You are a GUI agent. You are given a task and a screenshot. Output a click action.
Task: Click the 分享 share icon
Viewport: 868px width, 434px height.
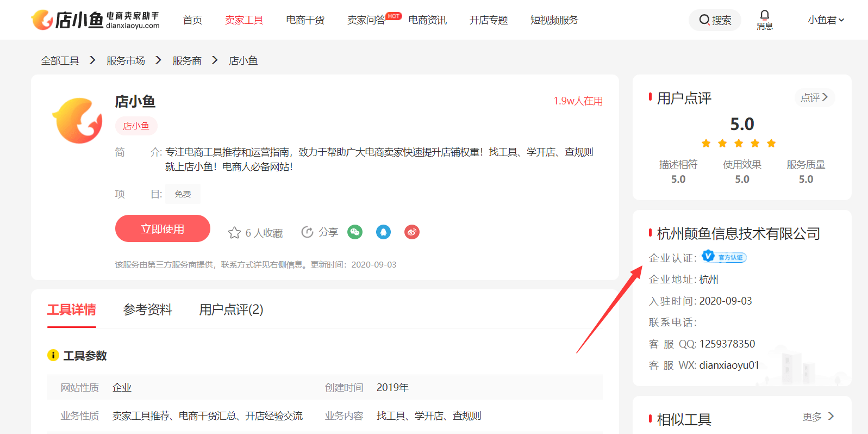pyautogui.click(x=308, y=232)
